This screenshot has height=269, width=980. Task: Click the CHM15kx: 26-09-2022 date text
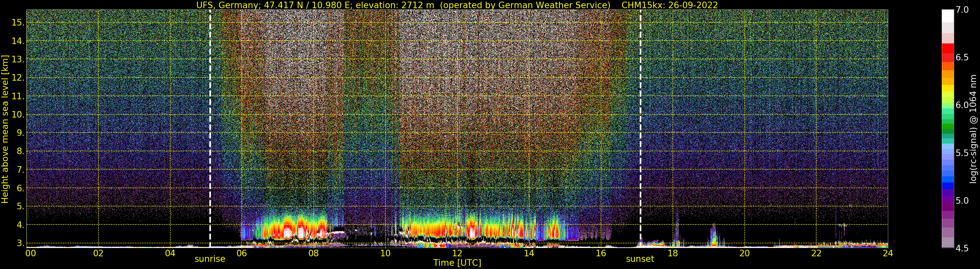click(669, 5)
